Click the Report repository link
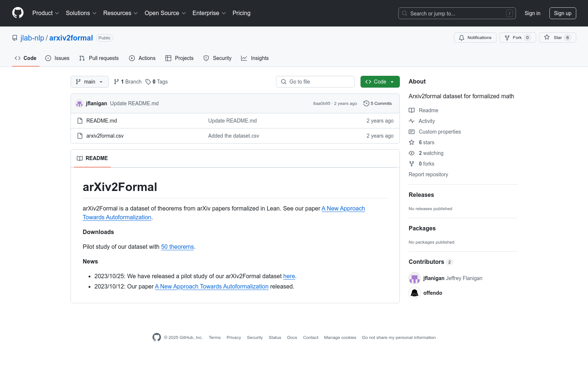 click(428, 174)
